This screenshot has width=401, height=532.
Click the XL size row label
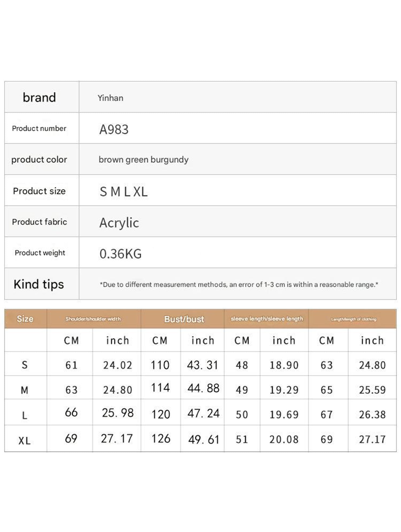25,441
